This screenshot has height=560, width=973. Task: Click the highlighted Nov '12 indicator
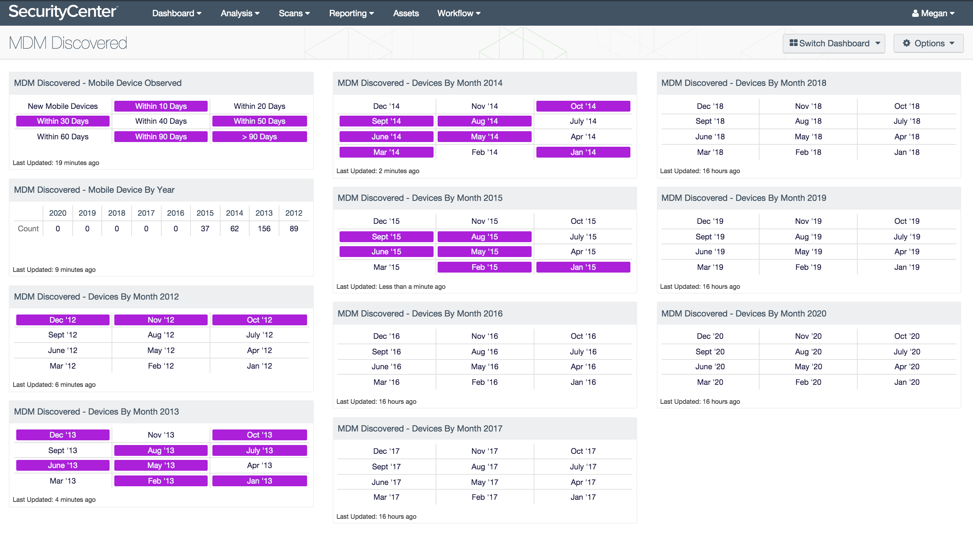[161, 320]
